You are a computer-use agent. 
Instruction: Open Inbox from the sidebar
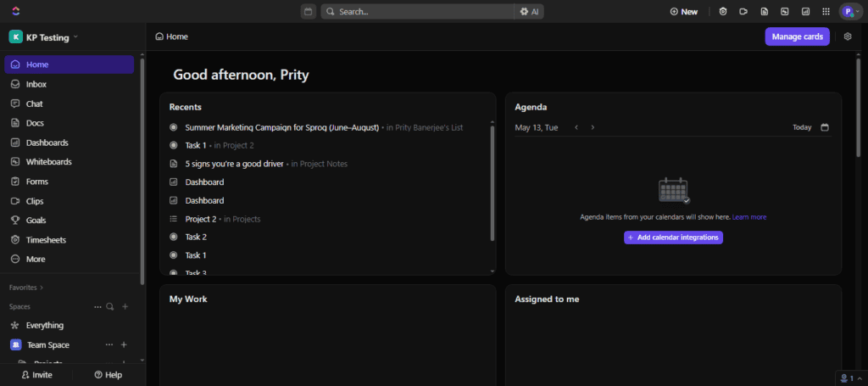[36, 84]
